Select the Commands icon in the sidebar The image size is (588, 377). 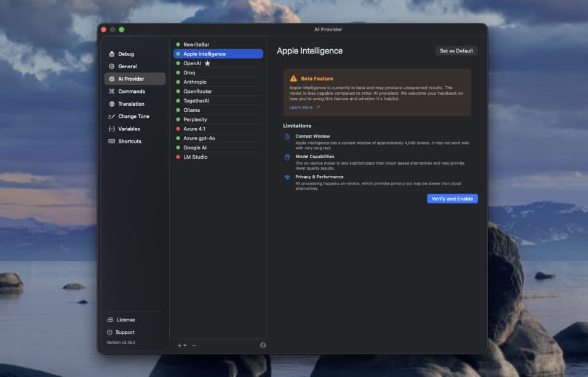tap(112, 91)
